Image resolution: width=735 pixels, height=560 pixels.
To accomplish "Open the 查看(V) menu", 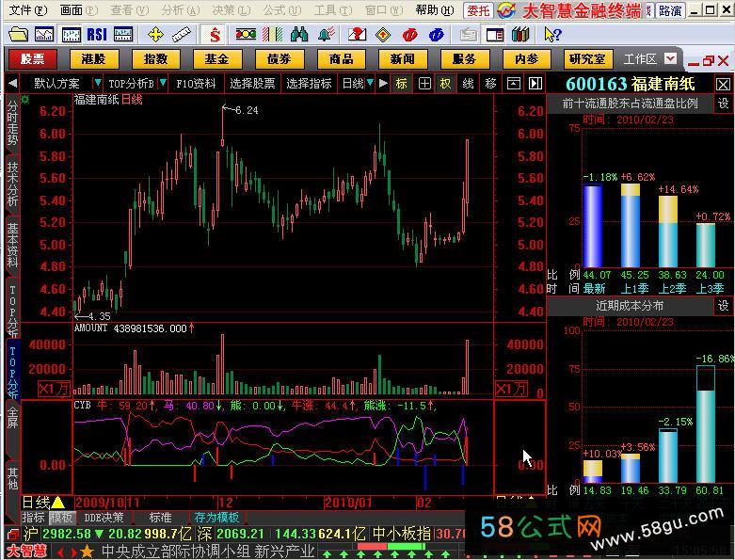I will tap(129, 9).
